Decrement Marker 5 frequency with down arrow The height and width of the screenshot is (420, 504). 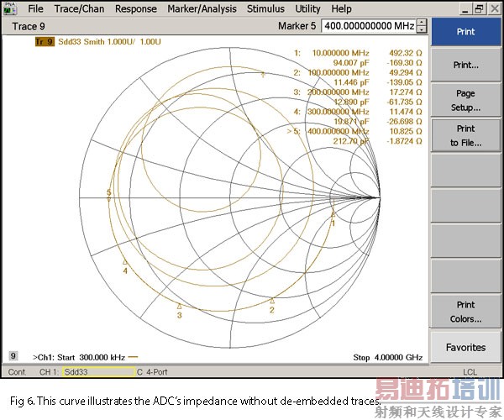tap(422, 29)
